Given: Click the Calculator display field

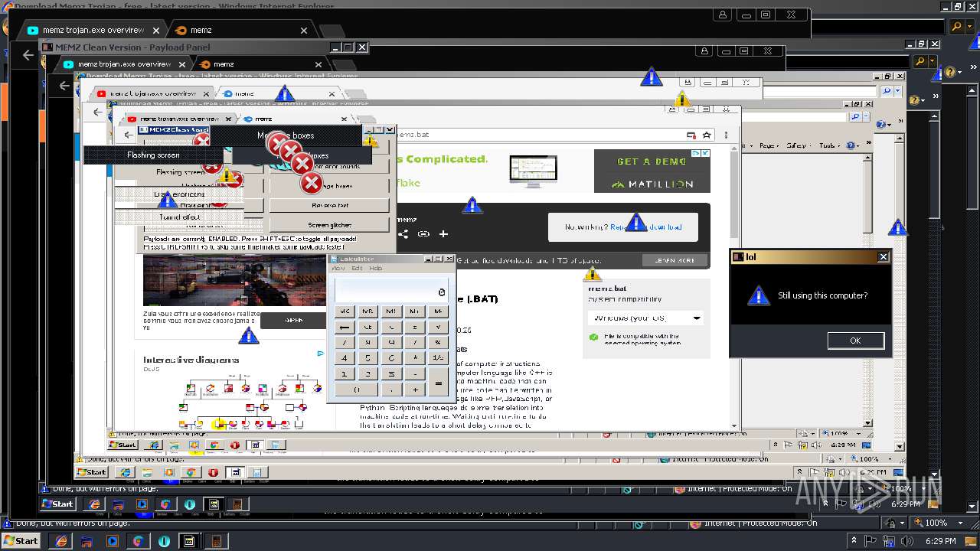Looking at the screenshot, I should coord(391,290).
